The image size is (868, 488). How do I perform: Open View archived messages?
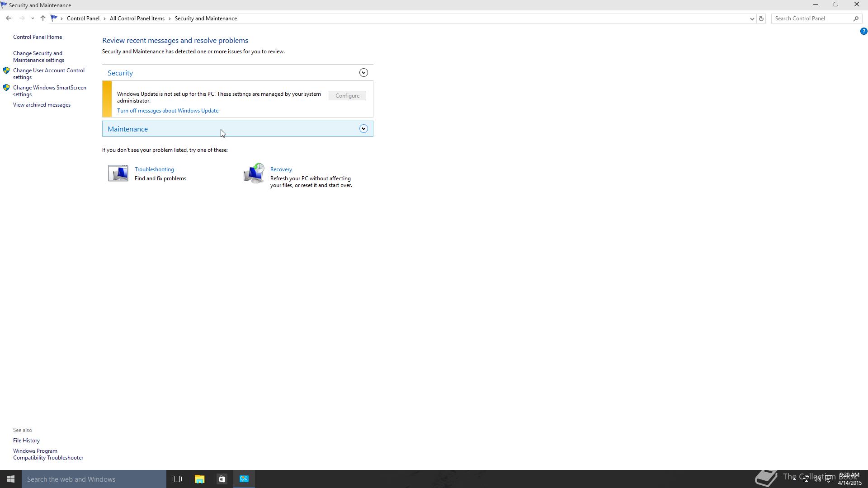tap(42, 105)
